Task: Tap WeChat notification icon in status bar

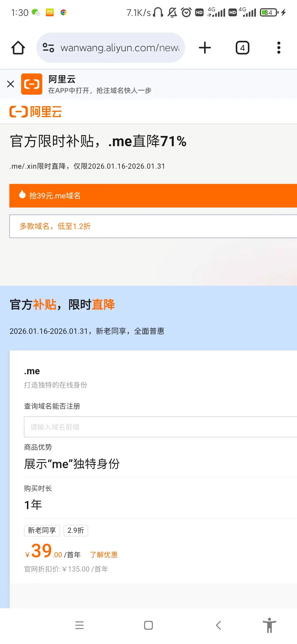Action: pos(36,12)
